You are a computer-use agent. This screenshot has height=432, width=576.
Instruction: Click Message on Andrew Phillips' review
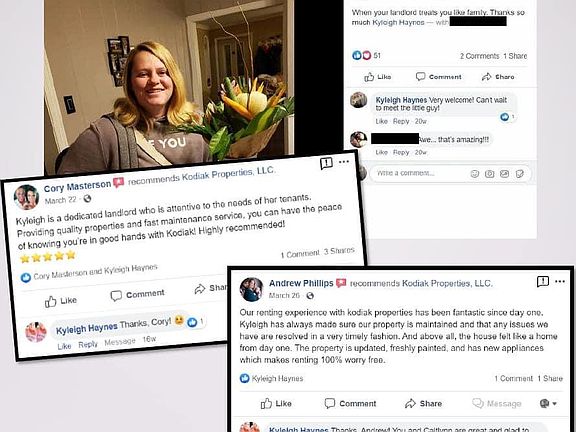[x=497, y=404]
